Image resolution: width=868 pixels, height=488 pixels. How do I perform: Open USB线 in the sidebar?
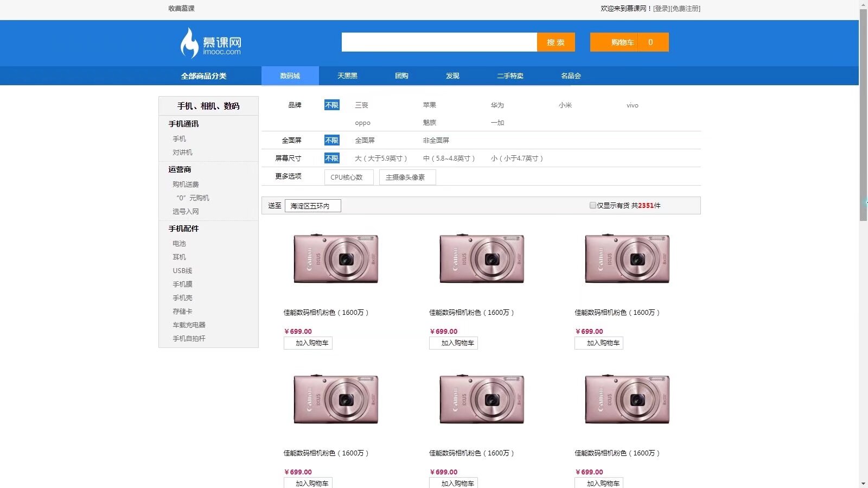tap(182, 271)
